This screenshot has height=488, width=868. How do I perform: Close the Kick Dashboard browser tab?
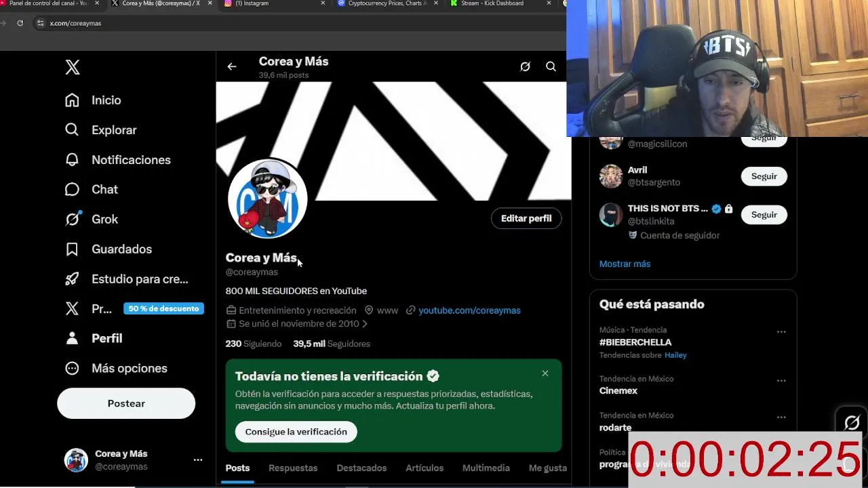tap(549, 3)
